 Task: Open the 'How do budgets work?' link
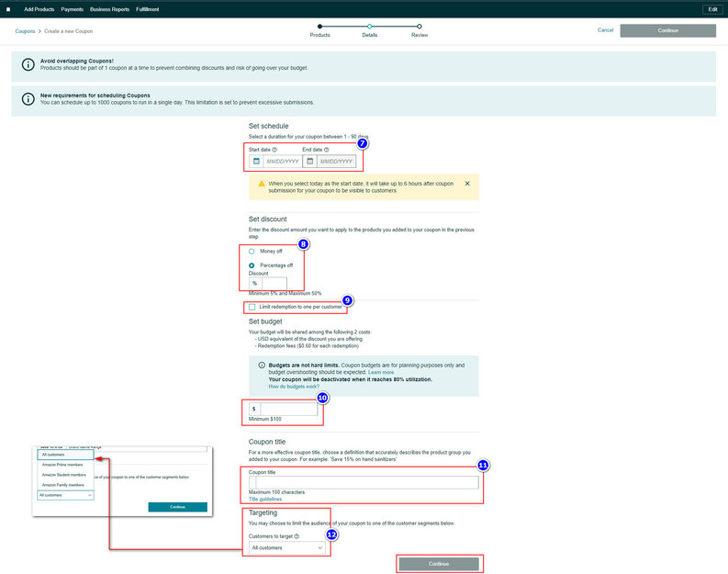coord(294,387)
